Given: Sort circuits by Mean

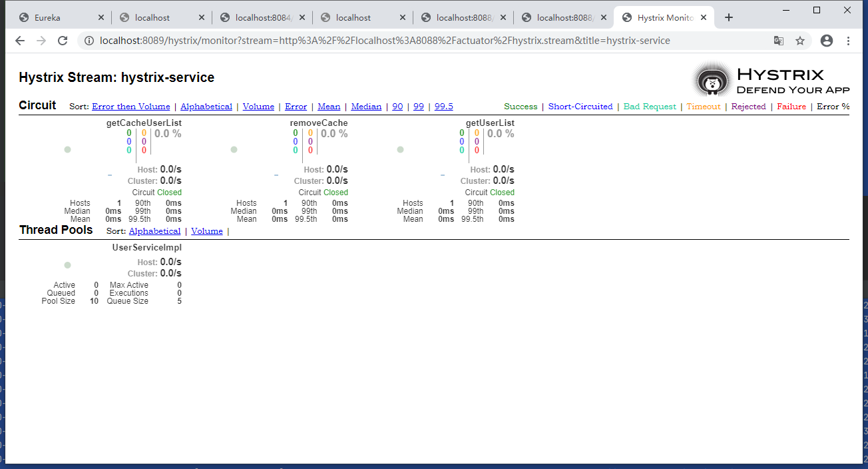Looking at the screenshot, I should pos(329,107).
